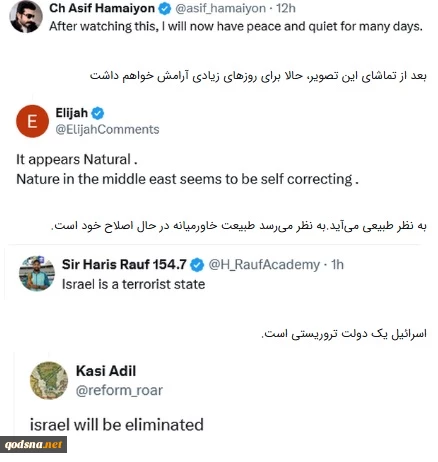Click the Elijah display name
This screenshot has width=438, height=462.
tap(72, 113)
